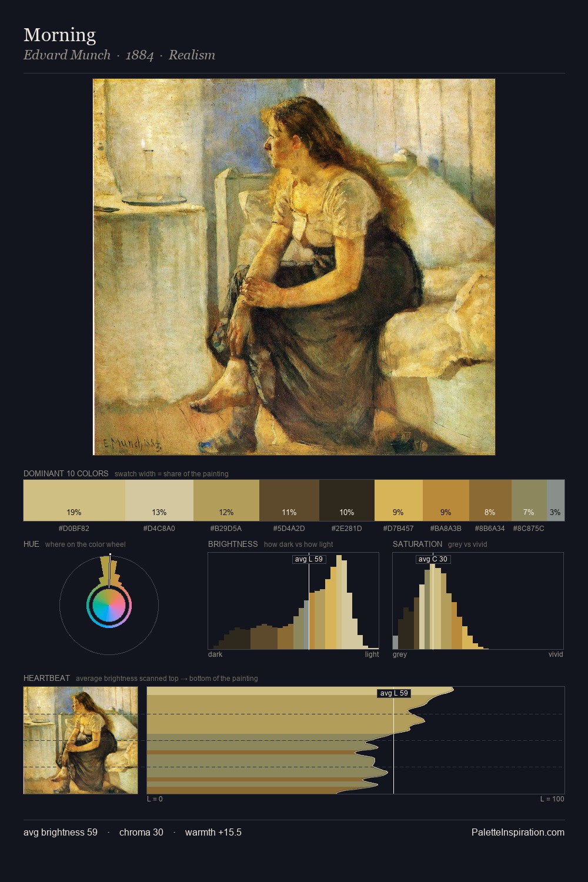Click hex label #8C875C
This screenshot has width=588, height=882.
tap(529, 529)
